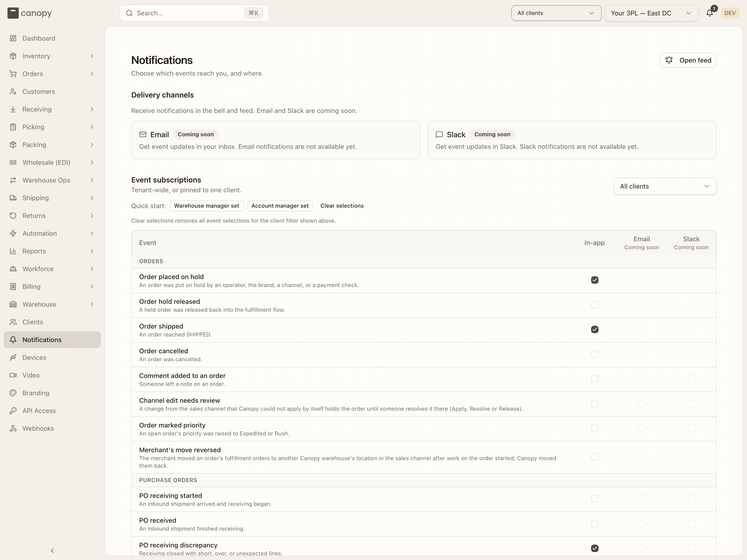Click the API Access key icon
747x560 pixels.
(13, 410)
